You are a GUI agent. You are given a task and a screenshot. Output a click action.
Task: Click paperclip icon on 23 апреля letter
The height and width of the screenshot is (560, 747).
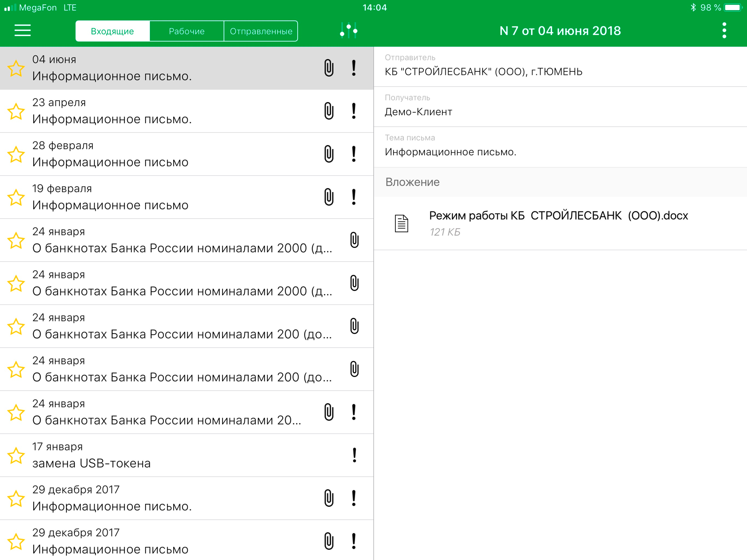pyautogui.click(x=329, y=111)
